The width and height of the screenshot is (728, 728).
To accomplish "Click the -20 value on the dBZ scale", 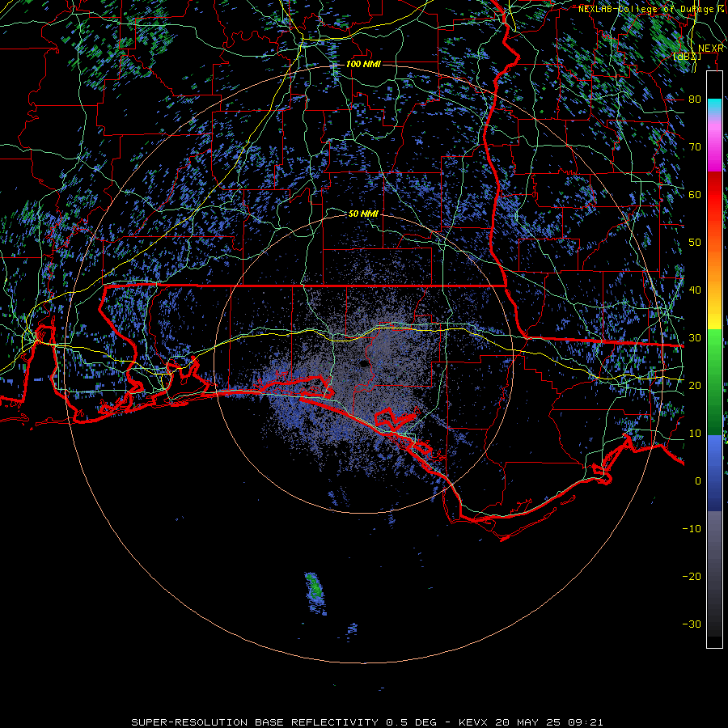I will point(692,576).
